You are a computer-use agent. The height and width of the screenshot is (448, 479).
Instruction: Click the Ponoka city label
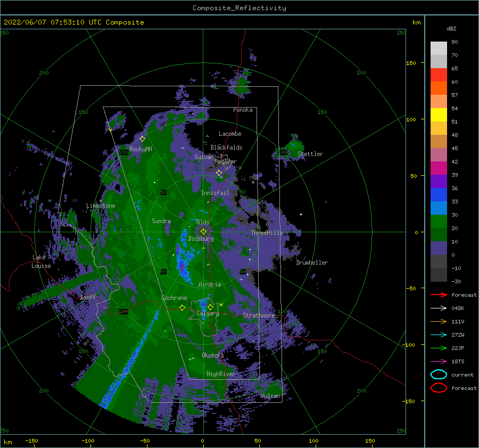243,110
